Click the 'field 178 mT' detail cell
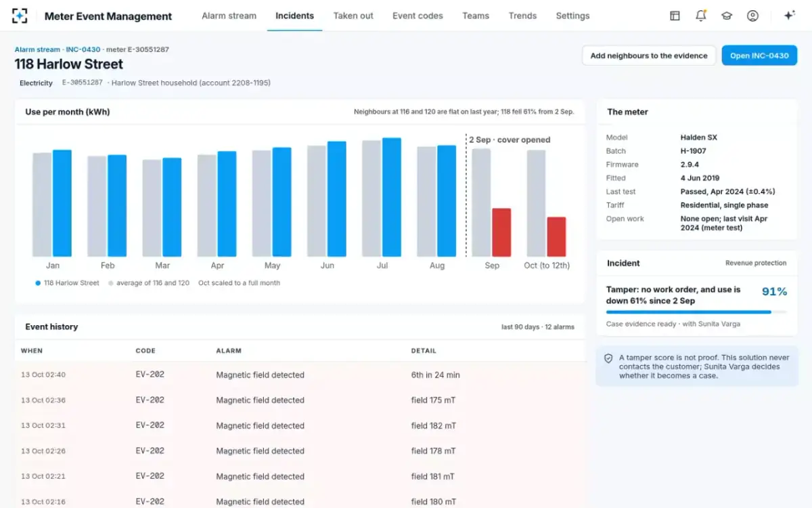The width and height of the screenshot is (812, 508). 434,451
